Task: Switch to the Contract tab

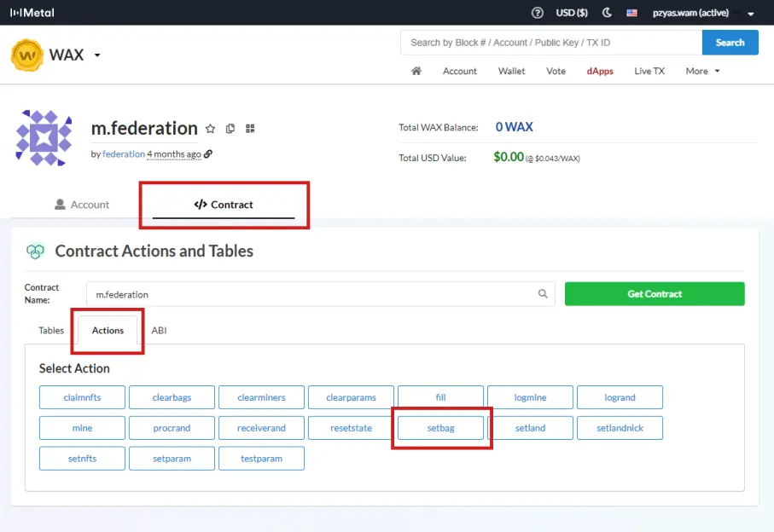Action: click(x=224, y=204)
